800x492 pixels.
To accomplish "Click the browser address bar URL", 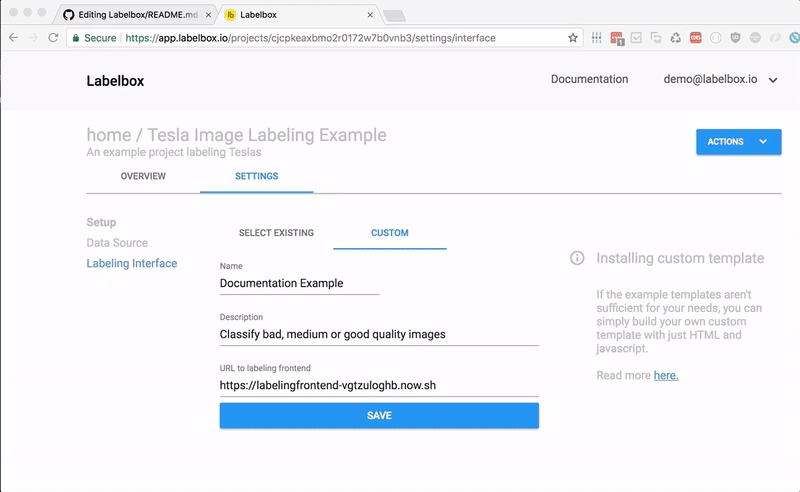I will [x=310, y=38].
